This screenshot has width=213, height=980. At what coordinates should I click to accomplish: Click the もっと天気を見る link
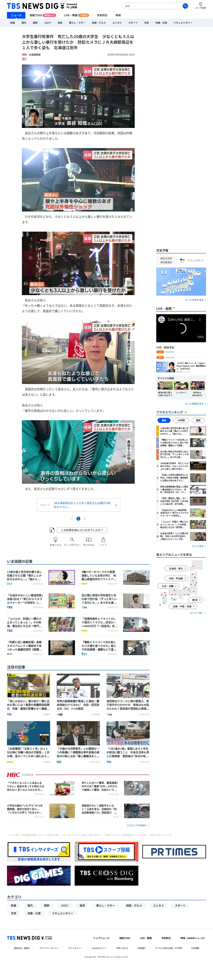click(x=196, y=300)
